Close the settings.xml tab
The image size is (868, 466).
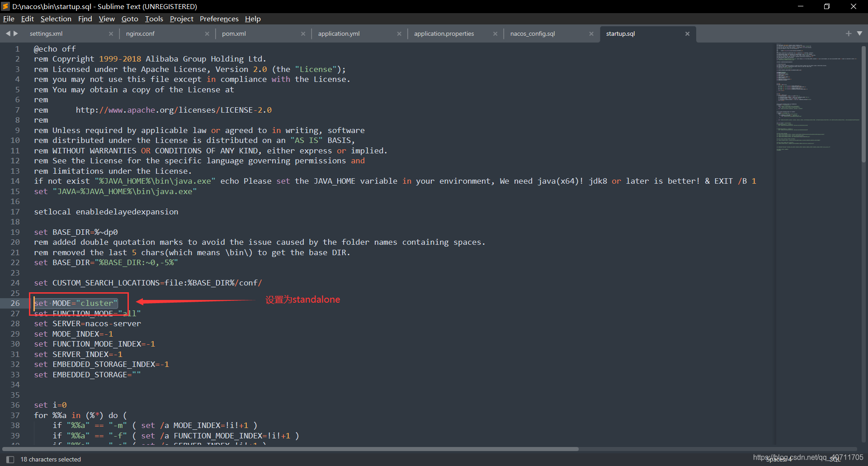111,33
